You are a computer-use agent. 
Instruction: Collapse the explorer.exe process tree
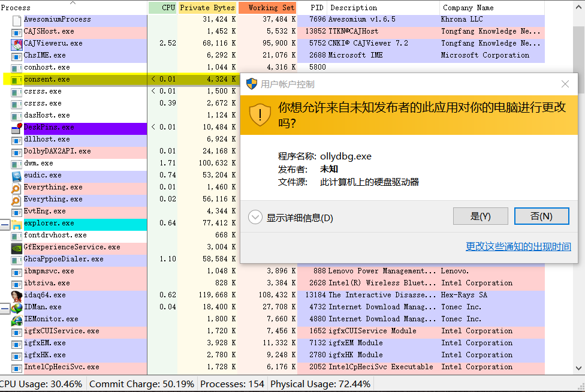[4, 225]
